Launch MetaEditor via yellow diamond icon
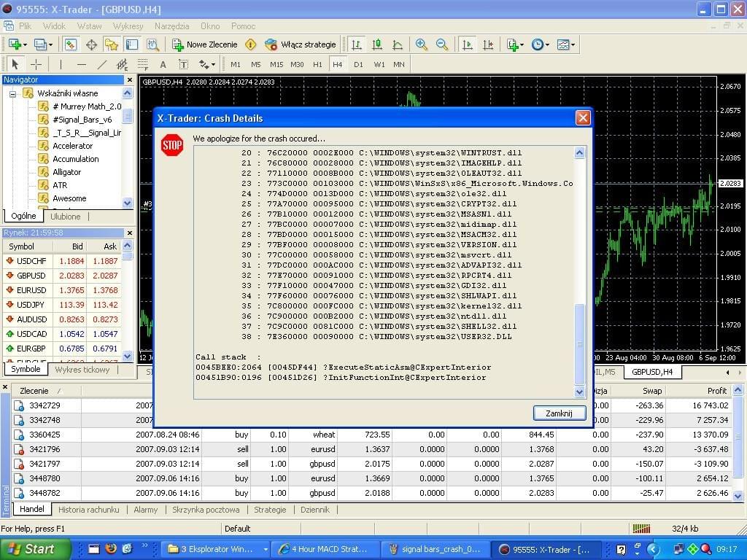Screen dimensions: 747x560 click(251, 44)
